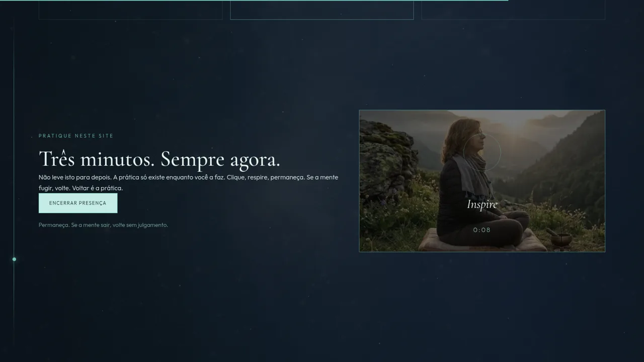Click the breathing circle in the video
The image size is (644, 362).
pos(482,152)
